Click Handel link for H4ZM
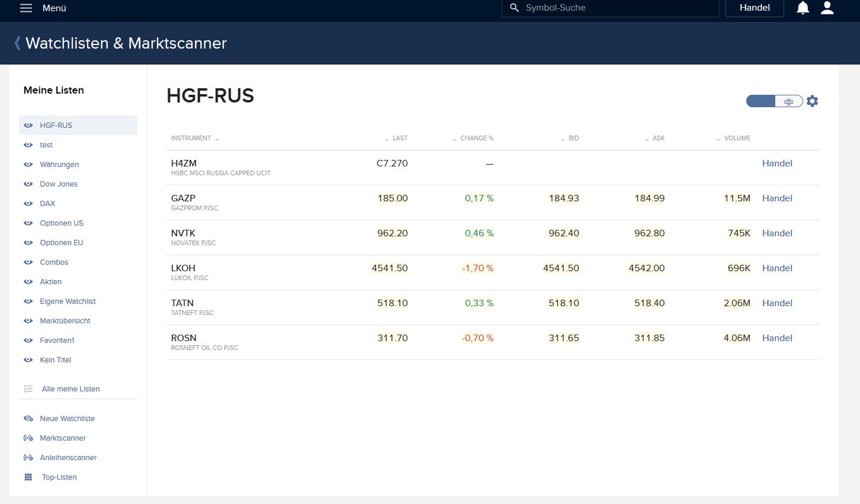Screen dimensions: 860x504 (777, 163)
